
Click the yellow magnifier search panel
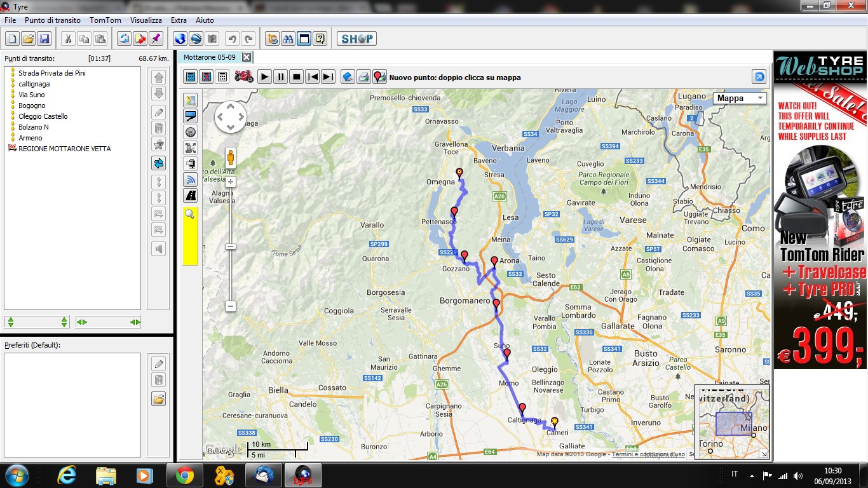[x=190, y=235]
